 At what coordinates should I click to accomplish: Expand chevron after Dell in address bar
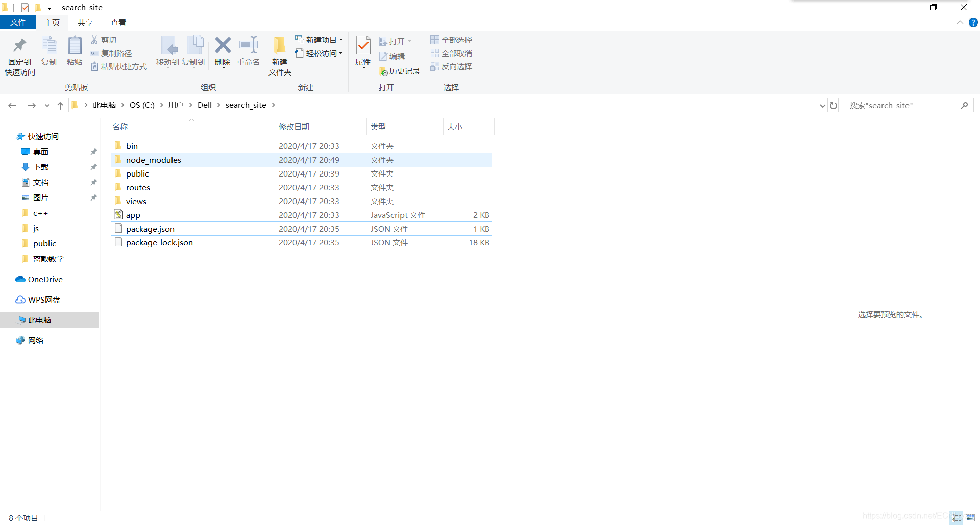(218, 105)
